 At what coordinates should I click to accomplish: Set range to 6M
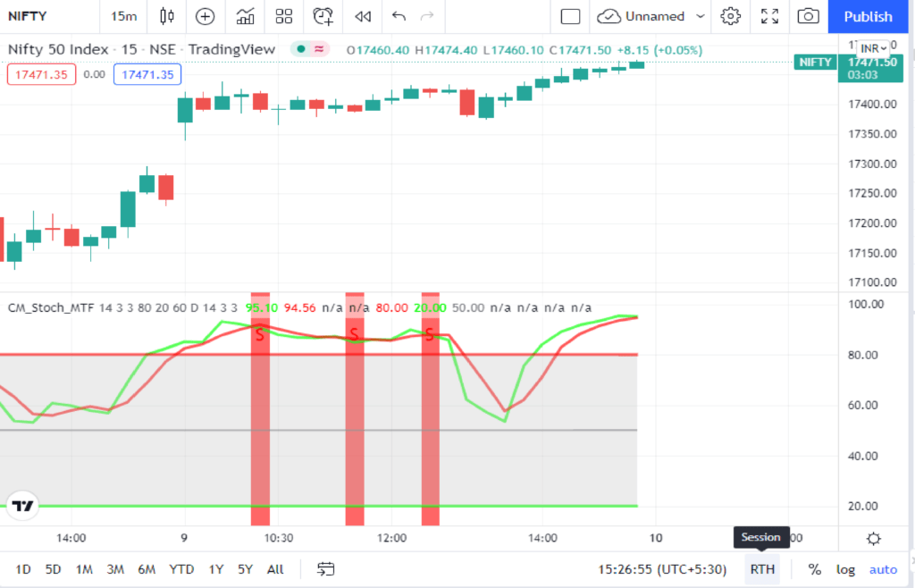click(147, 569)
